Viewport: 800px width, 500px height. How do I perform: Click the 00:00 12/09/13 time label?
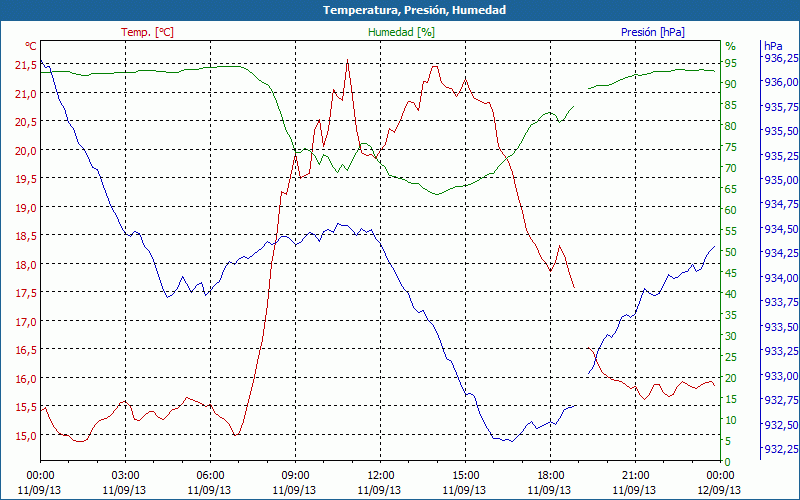720,483
